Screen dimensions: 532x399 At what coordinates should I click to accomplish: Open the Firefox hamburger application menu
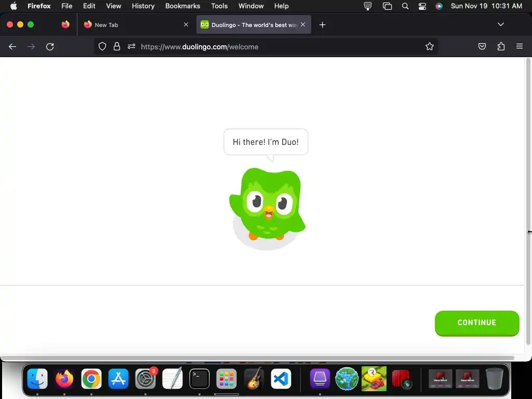point(520,46)
